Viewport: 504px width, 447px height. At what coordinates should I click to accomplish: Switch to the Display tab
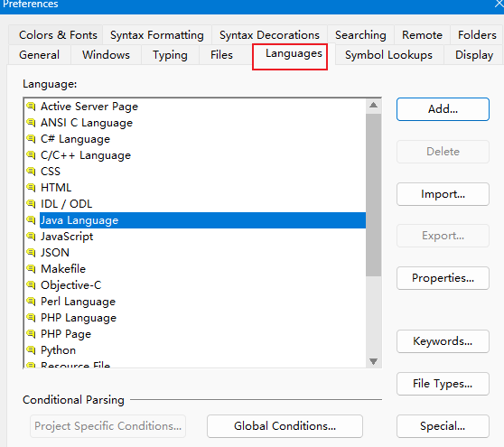point(474,55)
